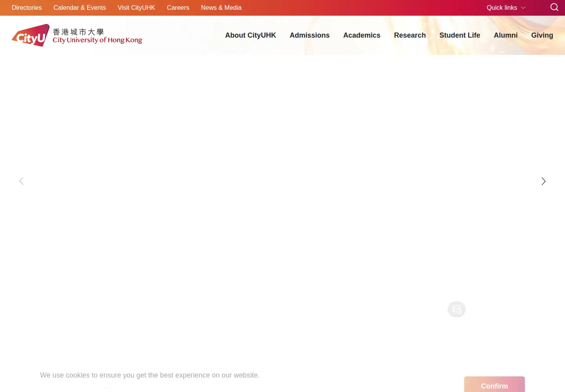
Task: Follow the Visit CityUHK link
Action: point(137,8)
